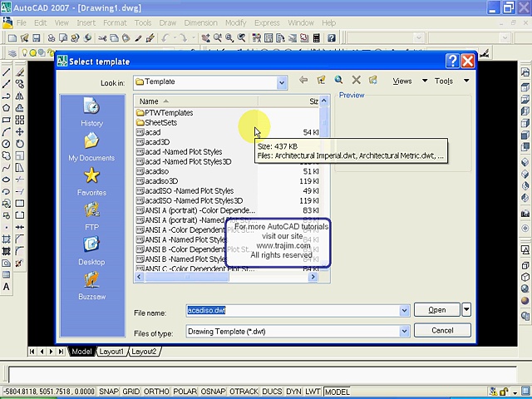Expand the Look in folder dropdown
The width and height of the screenshot is (532, 399).
tap(283, 82)
